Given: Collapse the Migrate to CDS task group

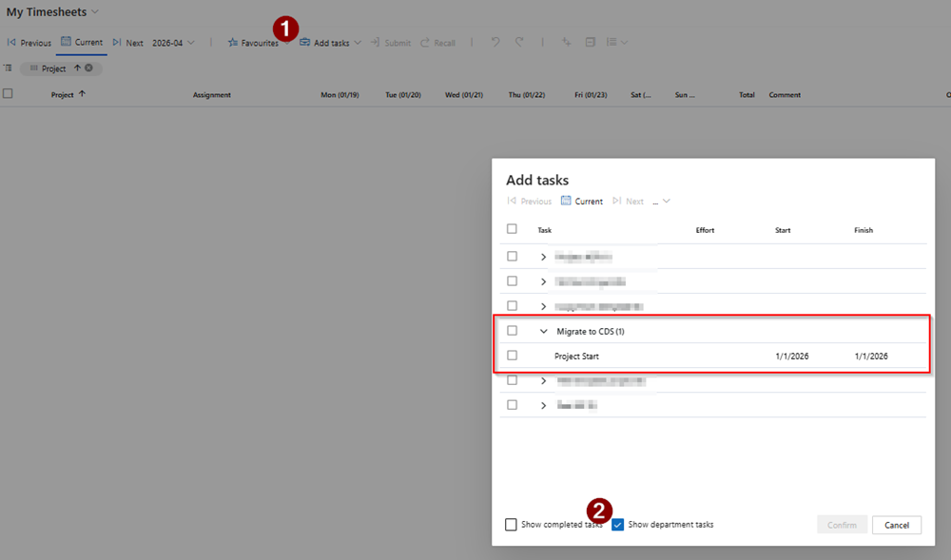Looking at the screenshot, I should (x=543, y=331).
